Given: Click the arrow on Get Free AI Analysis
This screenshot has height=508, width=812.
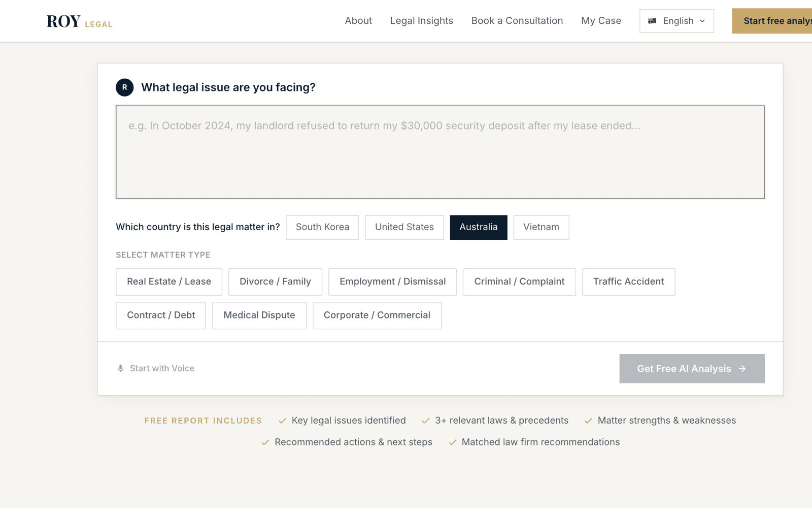Looking at the screenshot, I should tap(742, 369).
